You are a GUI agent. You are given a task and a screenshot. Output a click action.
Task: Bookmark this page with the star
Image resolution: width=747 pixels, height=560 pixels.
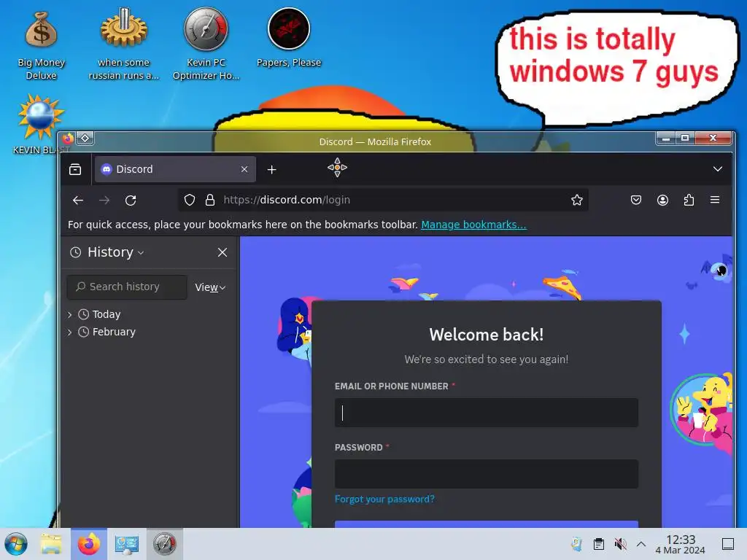(x=577, y=200)
